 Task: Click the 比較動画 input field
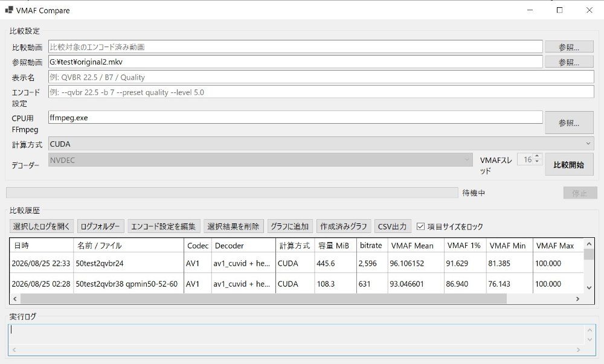[x=295, y=47]
